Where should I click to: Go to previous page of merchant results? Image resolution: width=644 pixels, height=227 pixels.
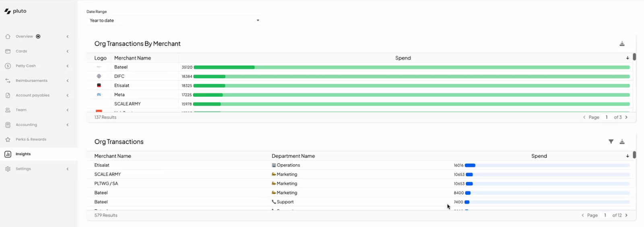pyautogui.click(x=584, y=117)
